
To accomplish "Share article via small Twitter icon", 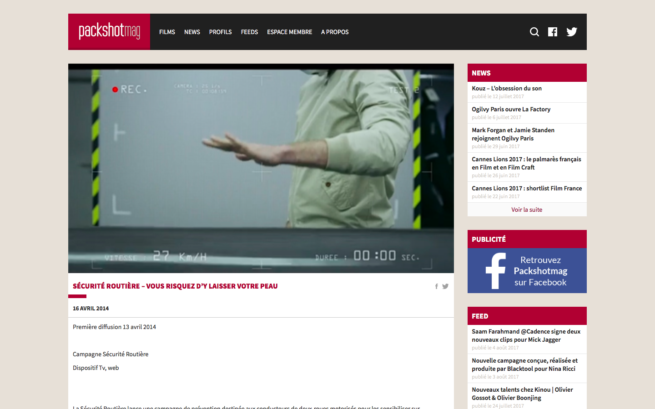I will coord(446,286).
